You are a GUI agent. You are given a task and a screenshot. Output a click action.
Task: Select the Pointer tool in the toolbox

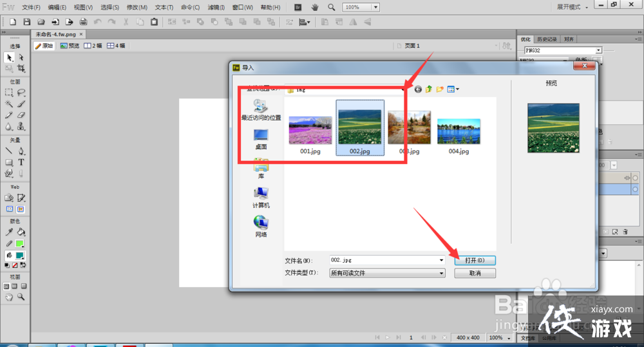9,57
